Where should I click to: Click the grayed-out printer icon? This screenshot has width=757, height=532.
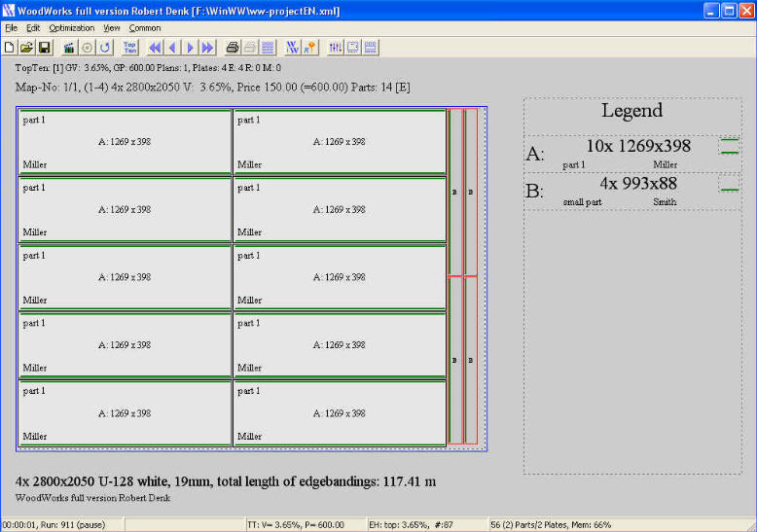coord(250,48)
